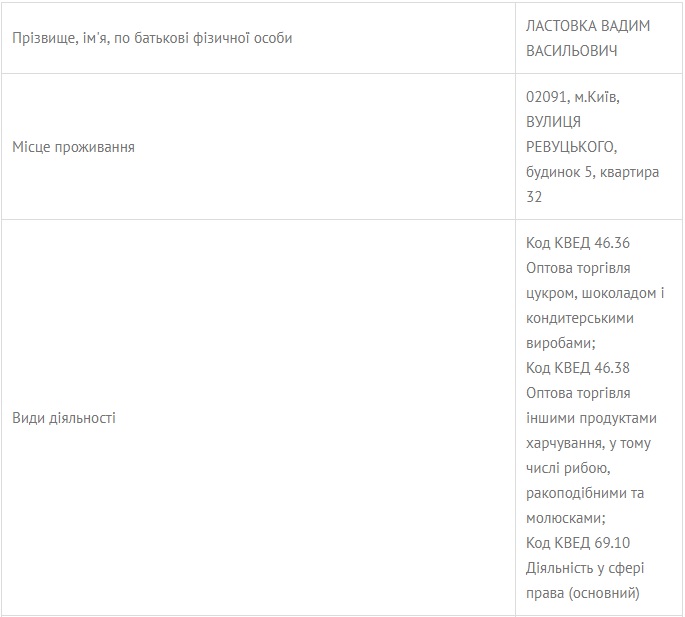Viewport: 685px width, 617px height.
Task: Select the text "ракоподібними та"
Action: pyautogui.click(x=585, y=493)
